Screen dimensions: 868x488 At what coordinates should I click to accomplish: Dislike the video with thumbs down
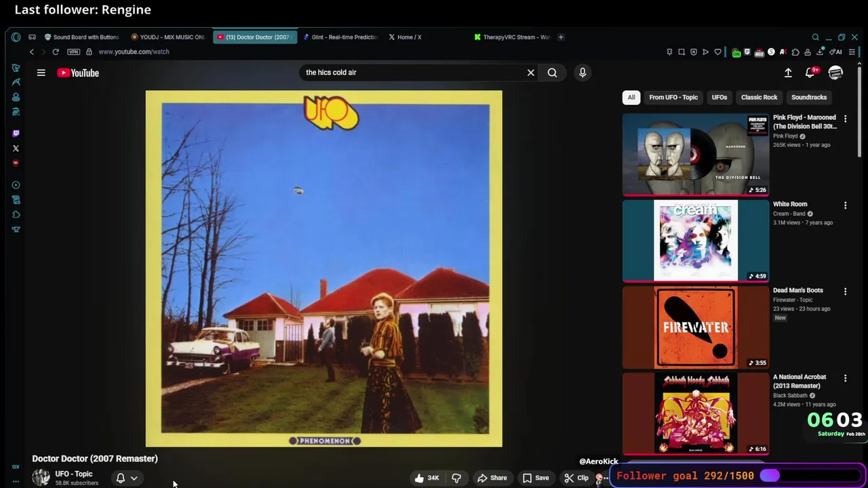click(456, 478)
